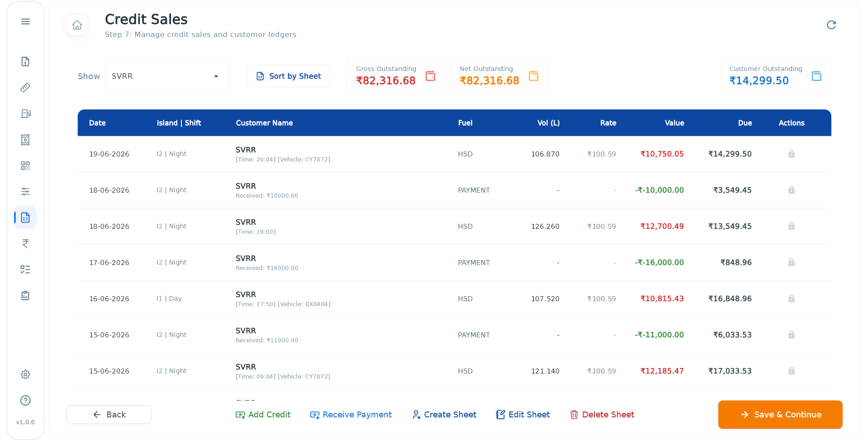Click the Gross Outstanding wallet icon
Screen dimensions: 868x440
coord(431,76)
